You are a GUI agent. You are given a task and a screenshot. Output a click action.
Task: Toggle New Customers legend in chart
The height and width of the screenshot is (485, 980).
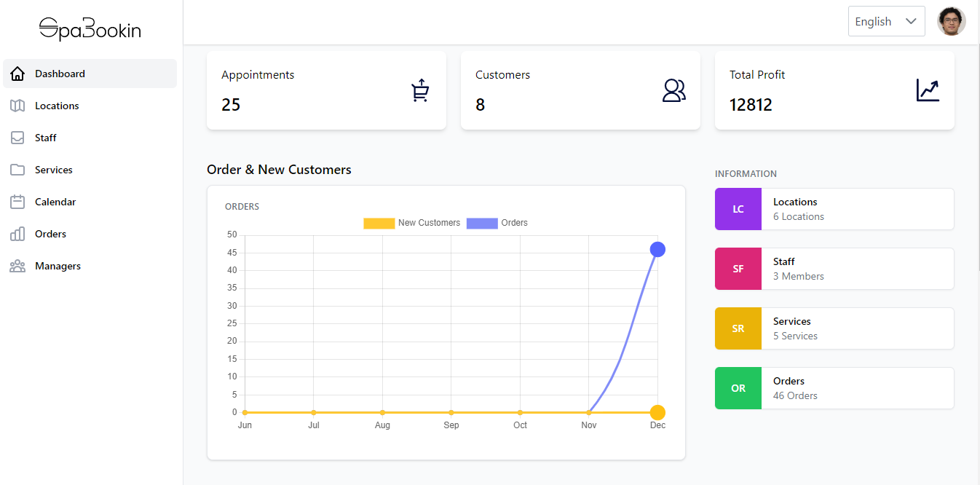coord(412,223)
